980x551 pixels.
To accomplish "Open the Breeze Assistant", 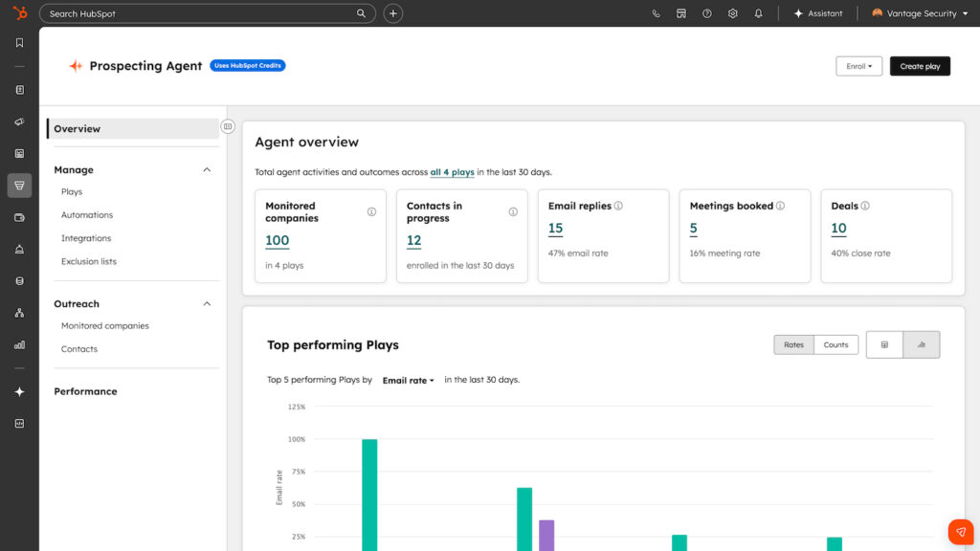I will [x=818, y=13].
